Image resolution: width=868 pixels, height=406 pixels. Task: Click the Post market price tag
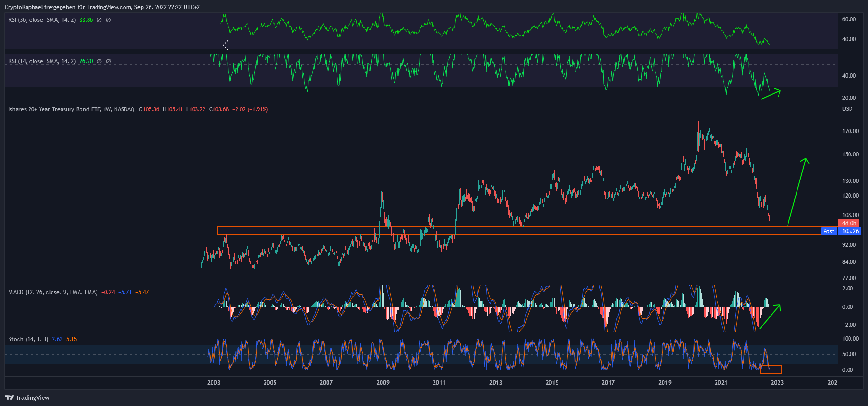pos(829,231)
